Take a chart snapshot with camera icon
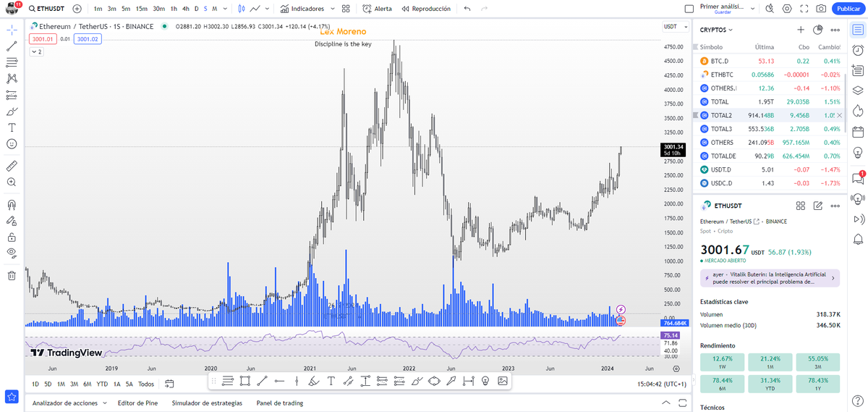This screenshot has width=868, height=412. (821, 9)
